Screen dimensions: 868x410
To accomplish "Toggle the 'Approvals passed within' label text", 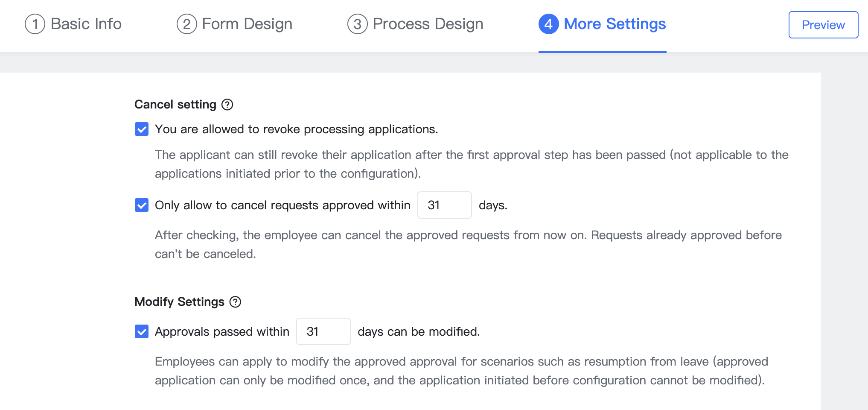I will click(222, 331).
